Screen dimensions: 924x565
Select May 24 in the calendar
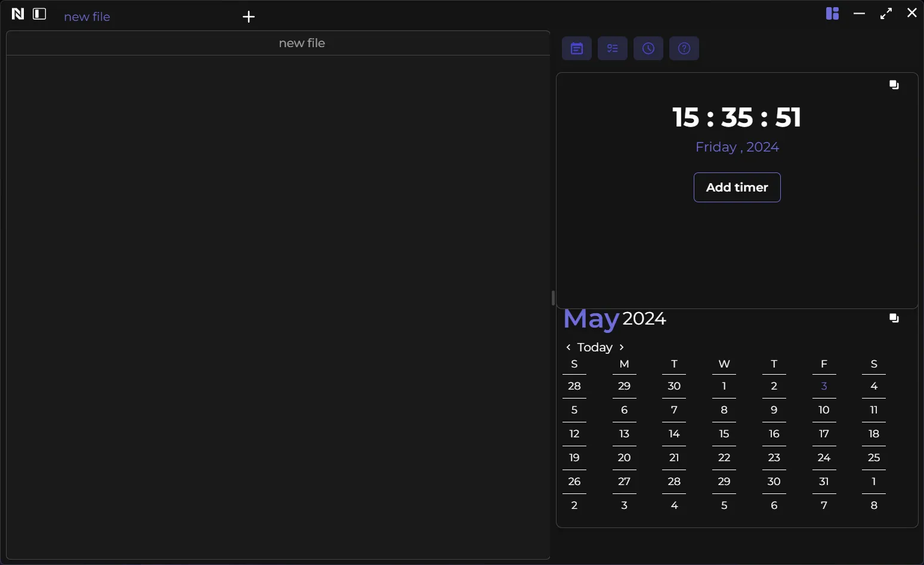coord(824,458)
